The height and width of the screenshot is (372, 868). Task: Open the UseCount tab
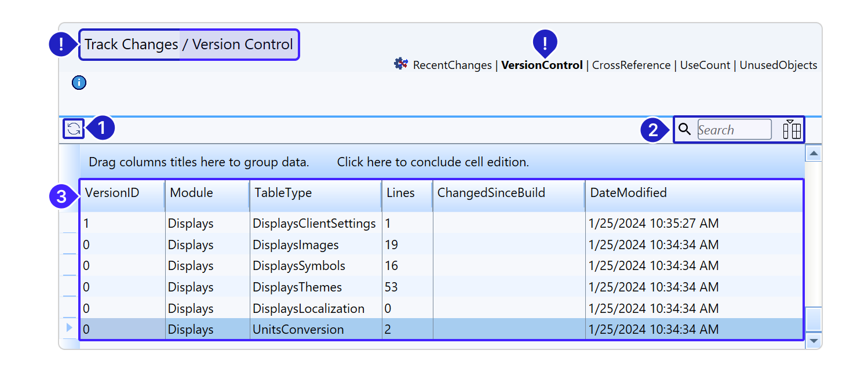pyautogui.click(x=706, y=65)
